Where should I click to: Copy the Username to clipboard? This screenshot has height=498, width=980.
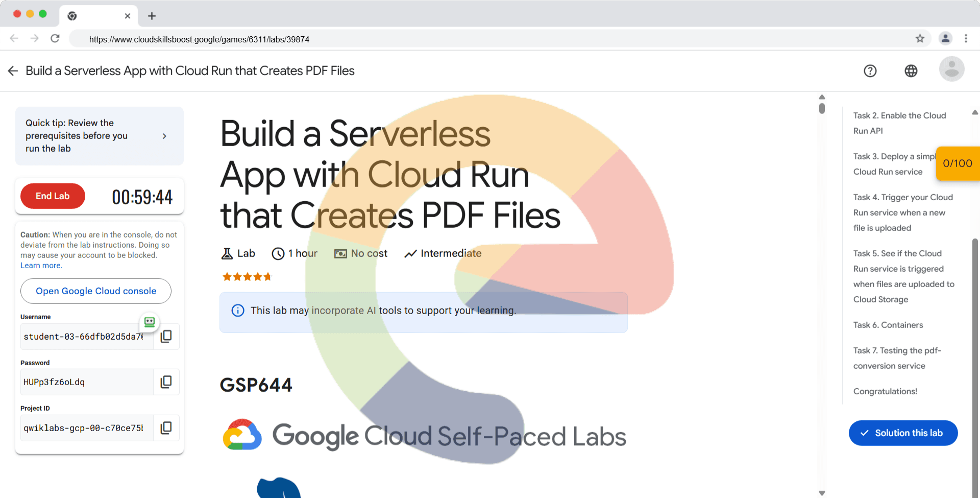(x=166, y=337)
